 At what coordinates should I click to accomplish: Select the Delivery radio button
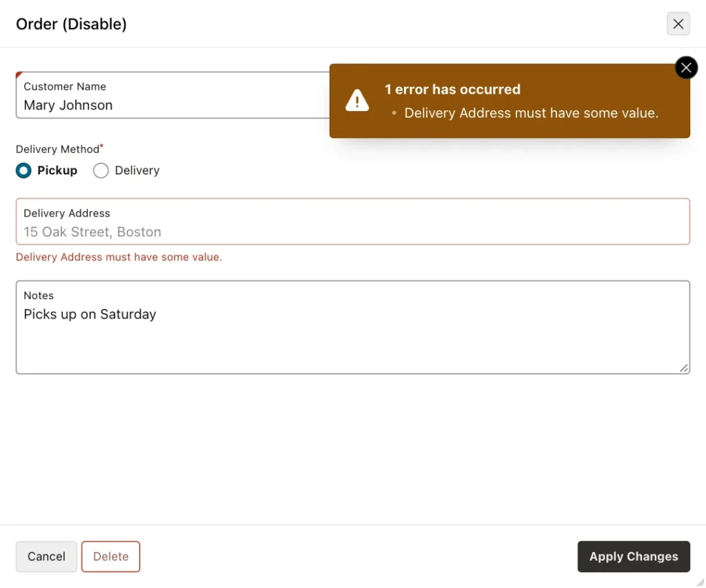click(x=101, y=171)
